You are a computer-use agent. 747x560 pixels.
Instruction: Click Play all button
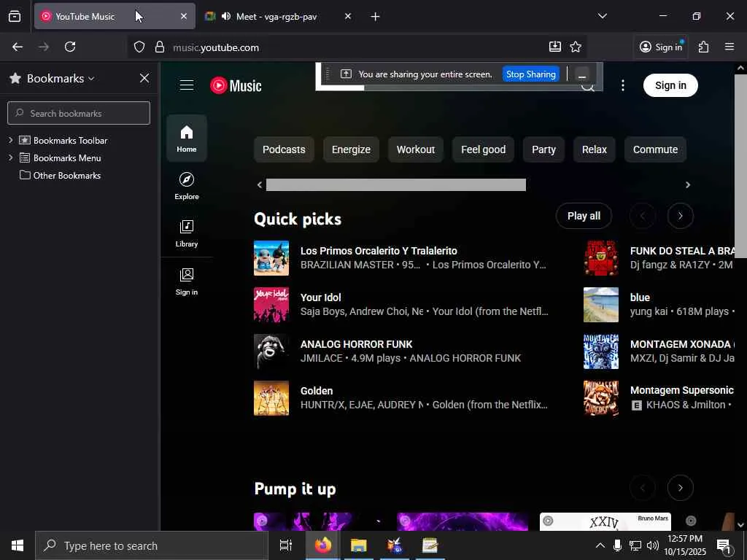click(x=584, y=216)
